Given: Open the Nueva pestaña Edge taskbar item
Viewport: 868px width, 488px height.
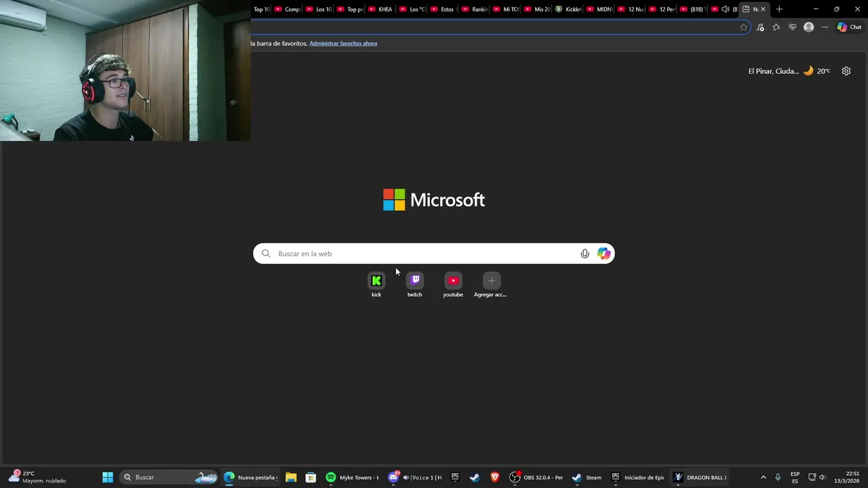Looking at the screenshot, I should [x=251, y=477].
